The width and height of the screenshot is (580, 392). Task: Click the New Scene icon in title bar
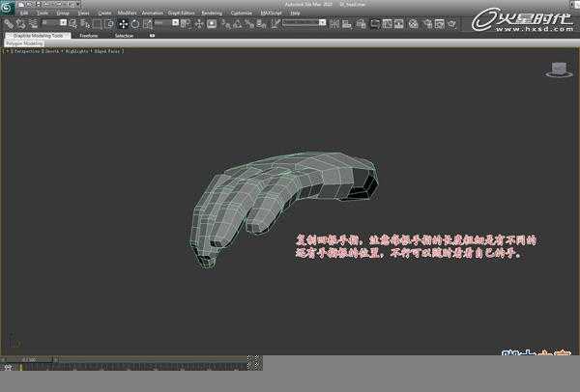point(21,5)
